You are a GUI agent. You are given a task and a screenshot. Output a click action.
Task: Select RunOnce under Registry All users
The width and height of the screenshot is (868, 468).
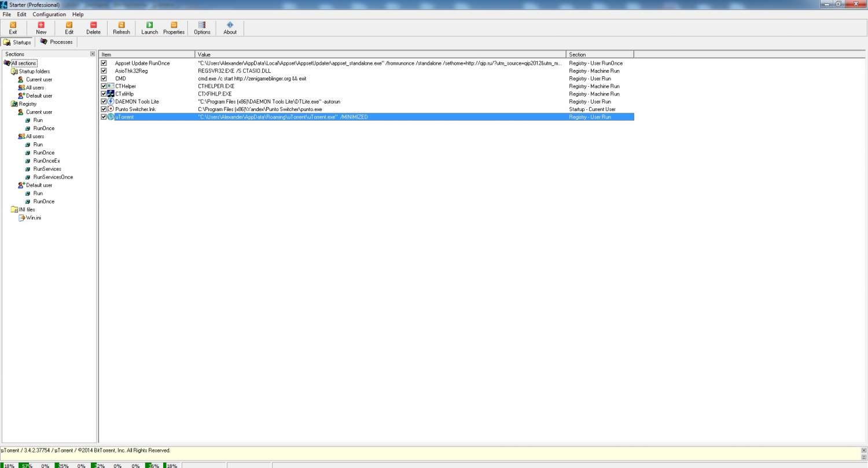click(x=44, y=153)
